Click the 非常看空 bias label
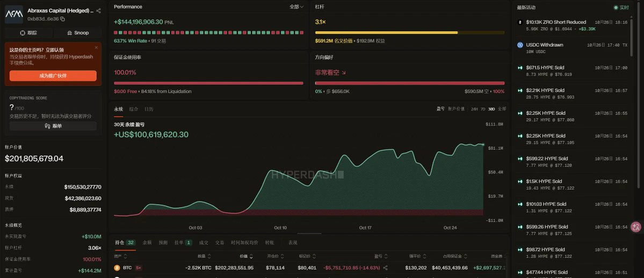 click(x=330, y=72)
